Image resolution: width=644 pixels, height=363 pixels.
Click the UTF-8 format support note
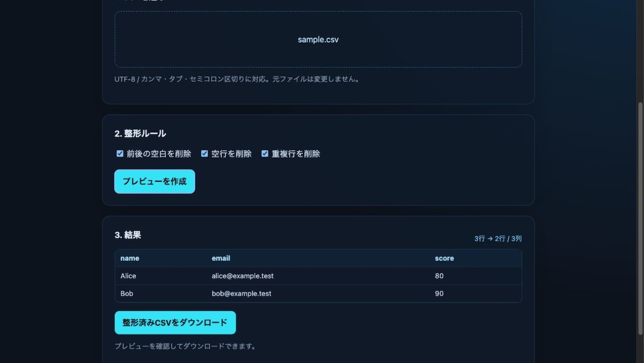[x=238, y=79]
